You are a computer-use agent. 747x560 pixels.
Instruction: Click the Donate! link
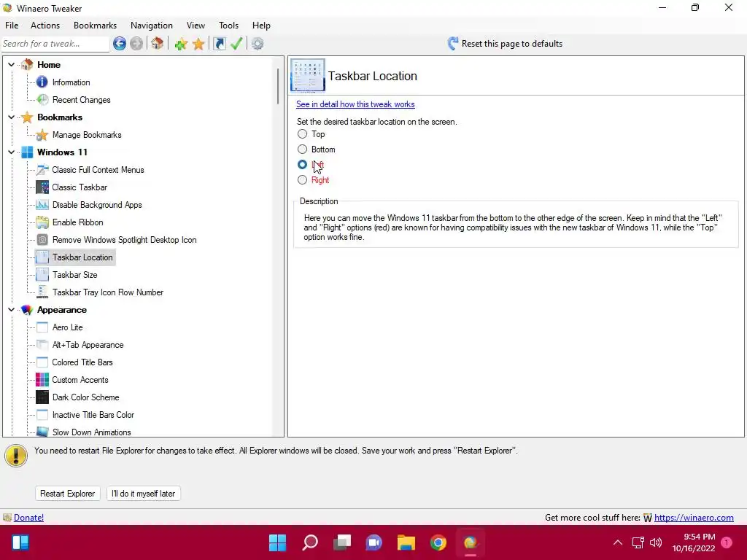28,518
